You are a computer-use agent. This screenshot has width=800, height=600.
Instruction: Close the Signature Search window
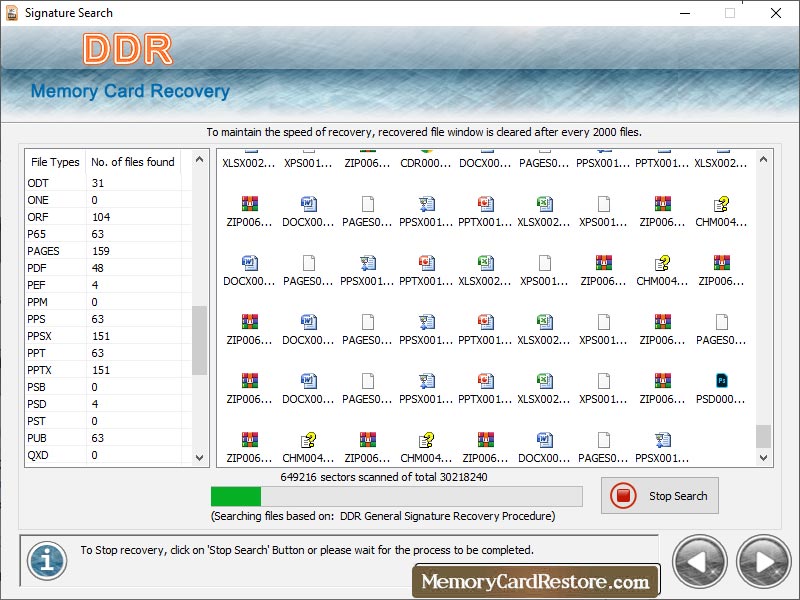click(776, 13)
